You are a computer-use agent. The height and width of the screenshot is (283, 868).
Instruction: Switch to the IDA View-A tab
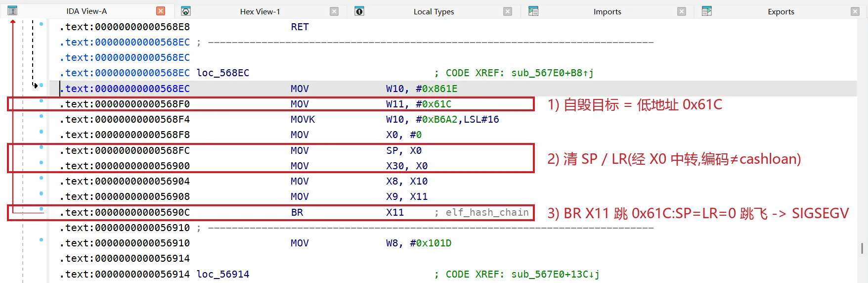[87, 11]
